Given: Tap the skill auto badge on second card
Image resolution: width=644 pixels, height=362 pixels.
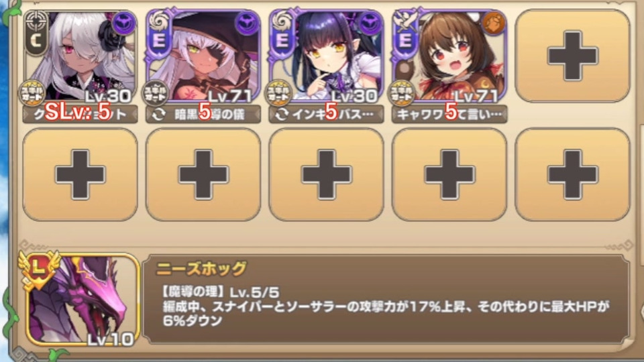Looking at the screenshot, I should coord(155,93).
